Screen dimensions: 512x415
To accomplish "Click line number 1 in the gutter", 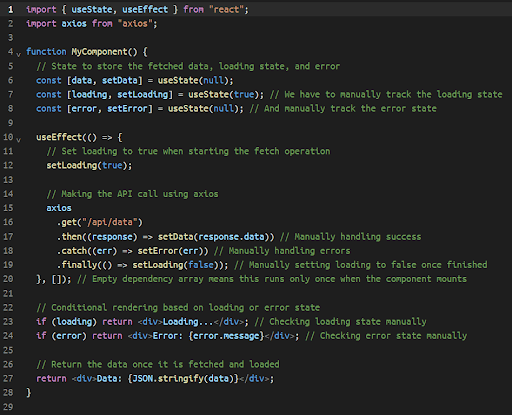I will click(x=11, y=9).
